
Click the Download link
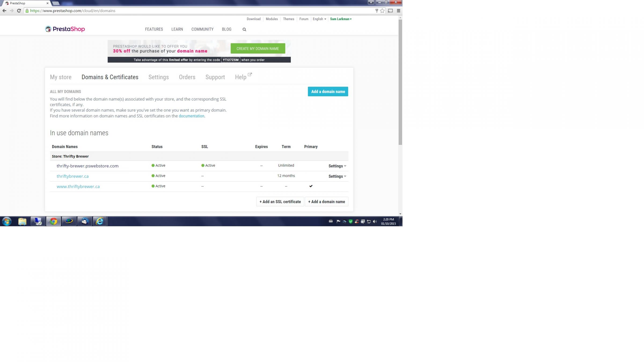[254, 19]
